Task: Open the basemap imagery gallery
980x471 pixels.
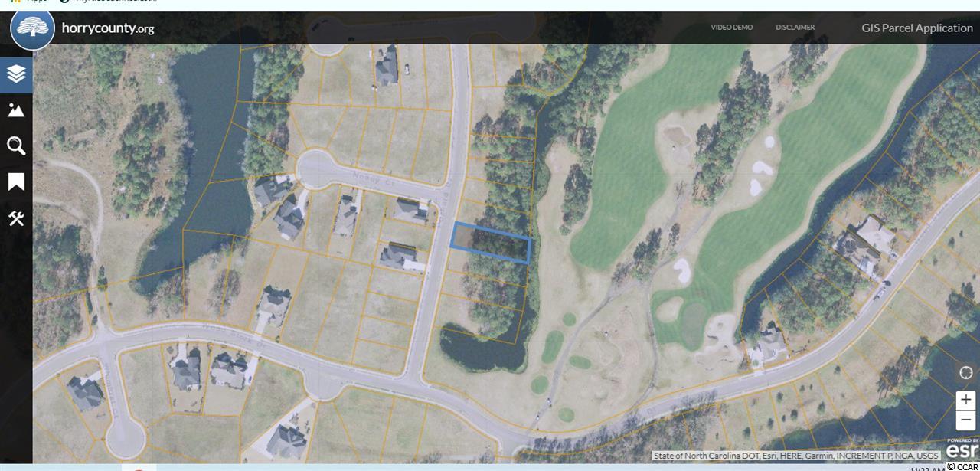Action: click(x=16, y=110)
